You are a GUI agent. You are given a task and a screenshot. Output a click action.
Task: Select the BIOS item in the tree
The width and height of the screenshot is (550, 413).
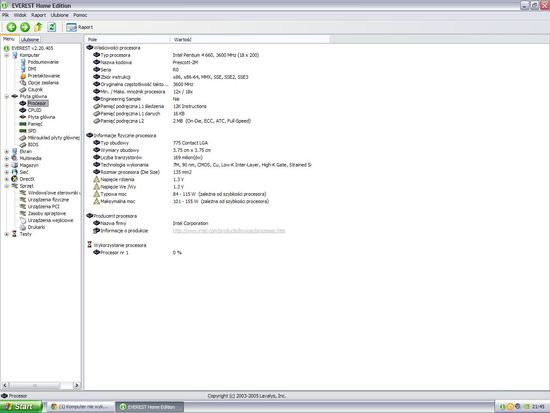pos(33,145)
